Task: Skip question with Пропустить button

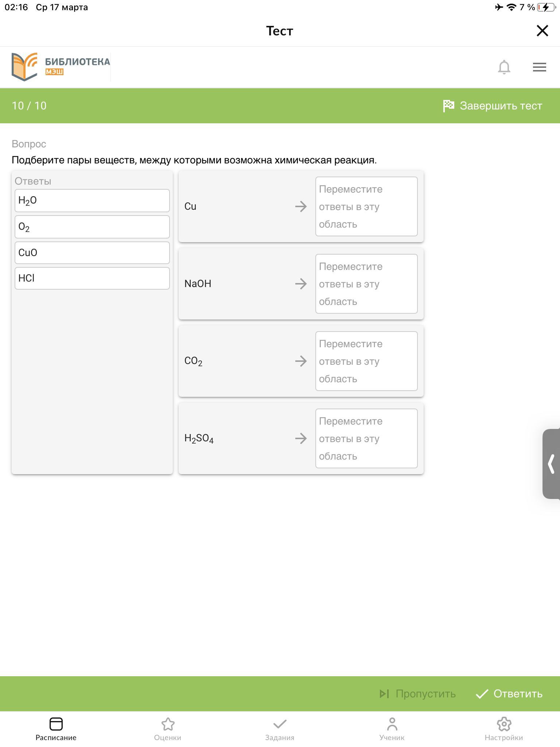Action: point(417,694)
